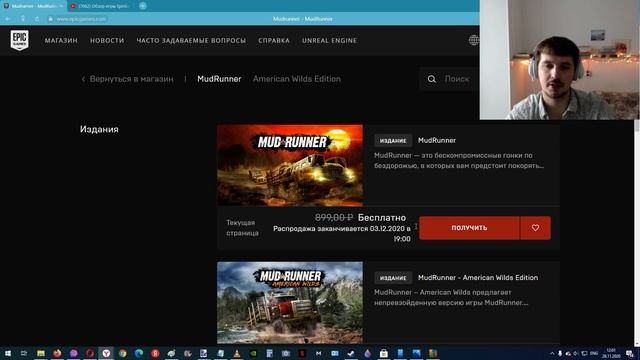Open the globe language selector

click(473, 40)
